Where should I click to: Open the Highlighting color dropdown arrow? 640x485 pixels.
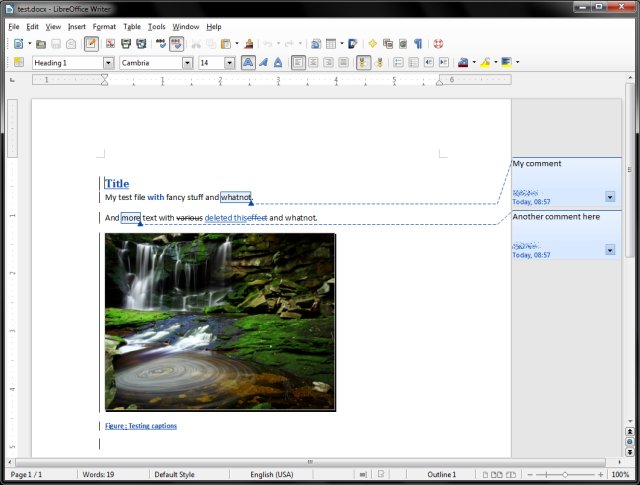coord(496,62)
